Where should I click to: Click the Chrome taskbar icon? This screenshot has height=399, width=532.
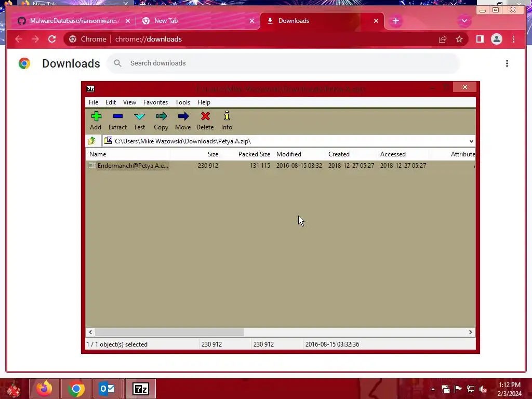(x=76, y=389)
